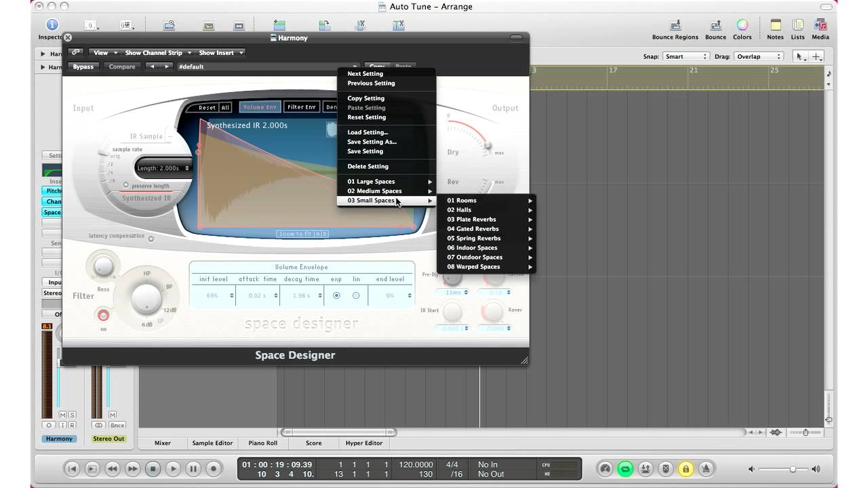Image resolution: width=868 pixels, height=488 pixels.
Task: Click the tempo 120.0000 display
Action: pyautogui.click(x=416, y=464)
